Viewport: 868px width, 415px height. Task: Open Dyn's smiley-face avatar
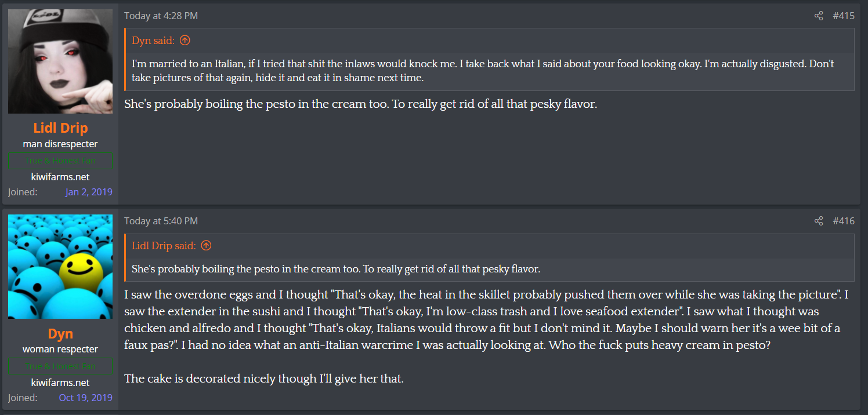point(60,267)
